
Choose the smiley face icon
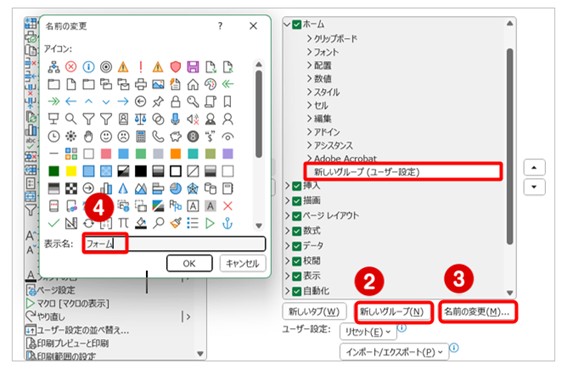106,136
